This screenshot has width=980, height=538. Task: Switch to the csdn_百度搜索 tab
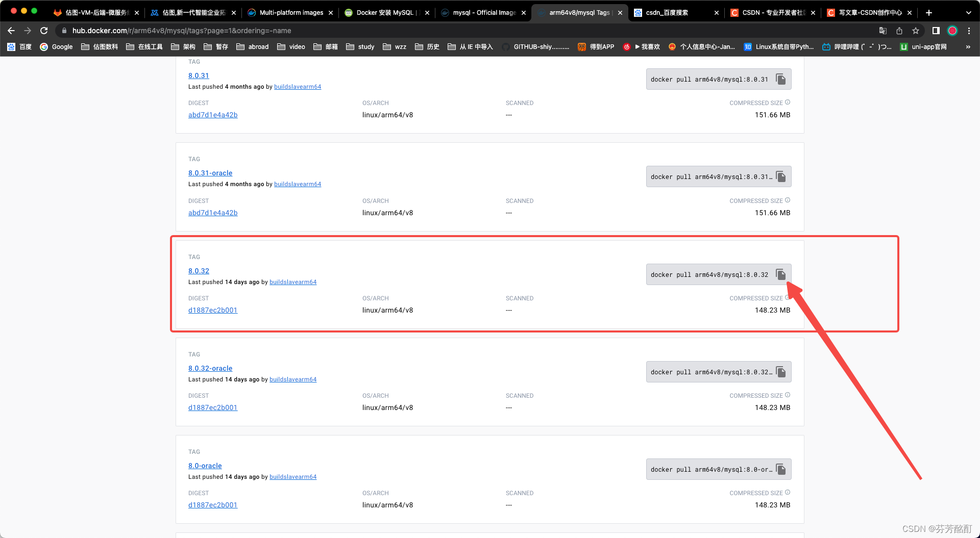(667, 13)
